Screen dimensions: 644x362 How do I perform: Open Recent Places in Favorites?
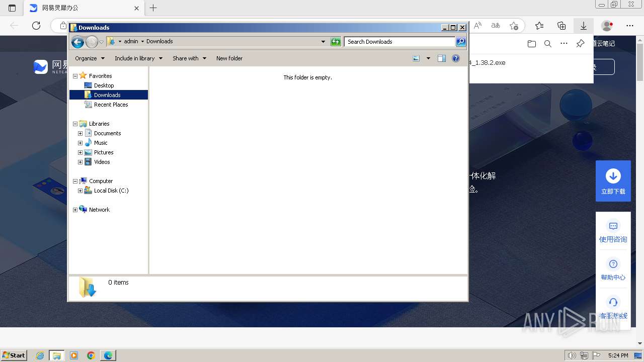111,105
